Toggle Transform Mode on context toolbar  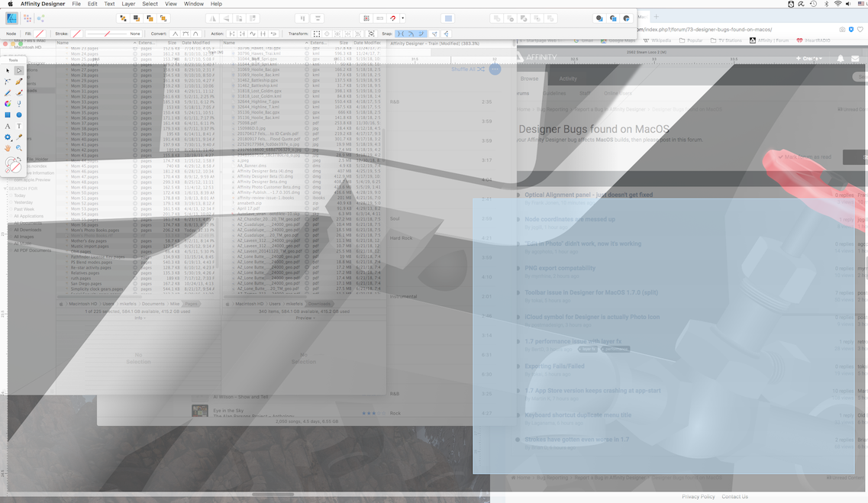pos(317,34)
